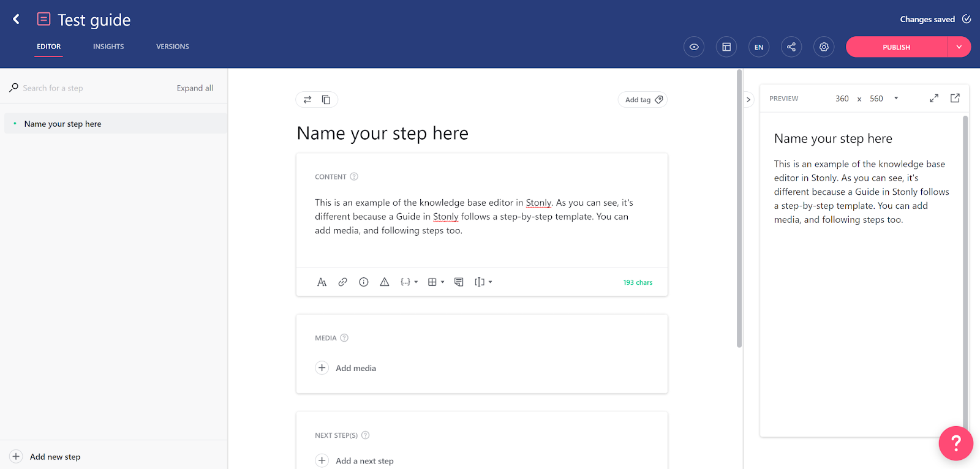Switch to the Versions tab
Viewport: 980px width, 469px height.
pos(172,47)
